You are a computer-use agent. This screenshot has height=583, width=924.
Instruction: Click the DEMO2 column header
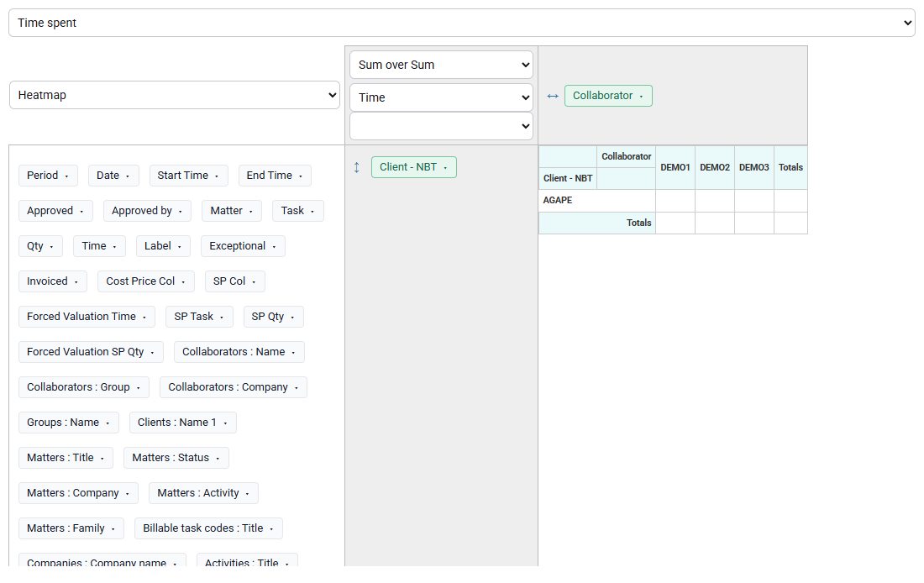click(x=715, y=167)
